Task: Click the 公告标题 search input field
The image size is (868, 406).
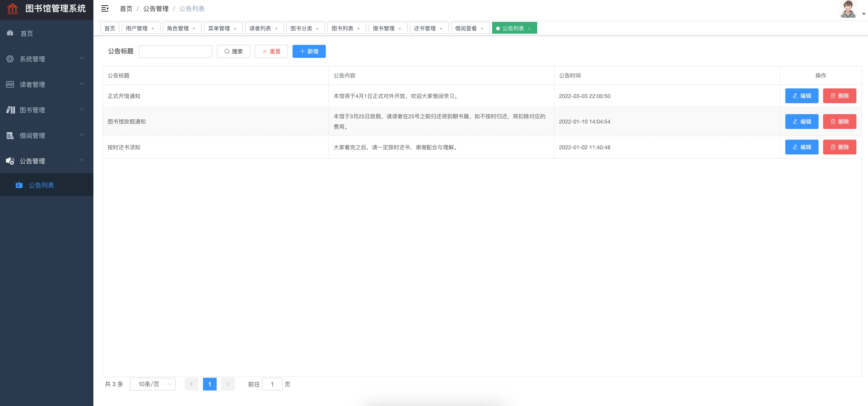Action: point(176,51)
